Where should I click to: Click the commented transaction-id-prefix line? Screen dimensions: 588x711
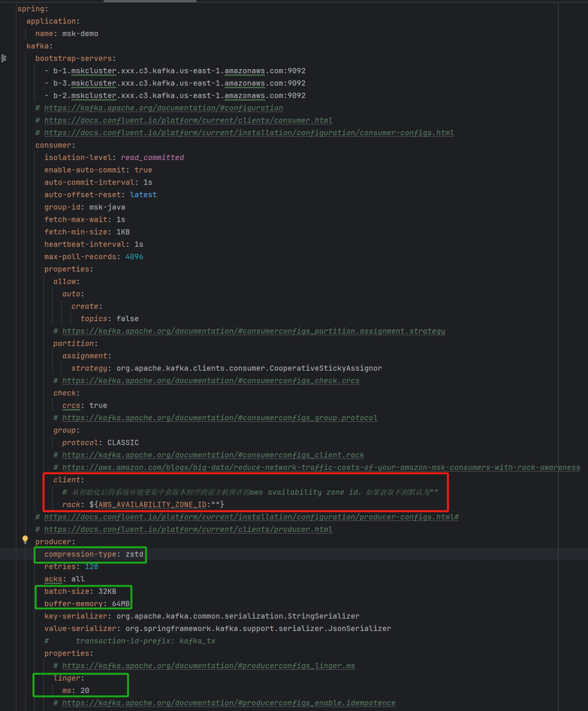(x=130, y=641)
